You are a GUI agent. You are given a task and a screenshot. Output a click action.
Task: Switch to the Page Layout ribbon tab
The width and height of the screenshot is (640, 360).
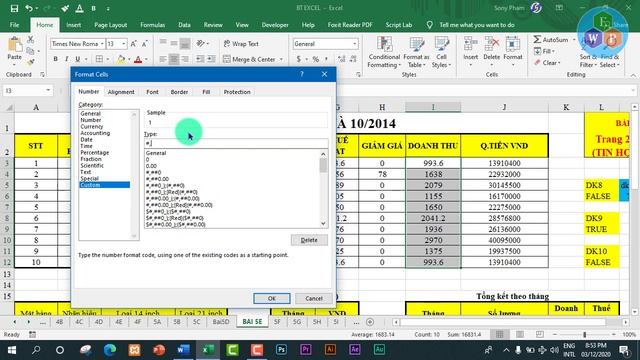pyautogui.click(x=110, y=25)
